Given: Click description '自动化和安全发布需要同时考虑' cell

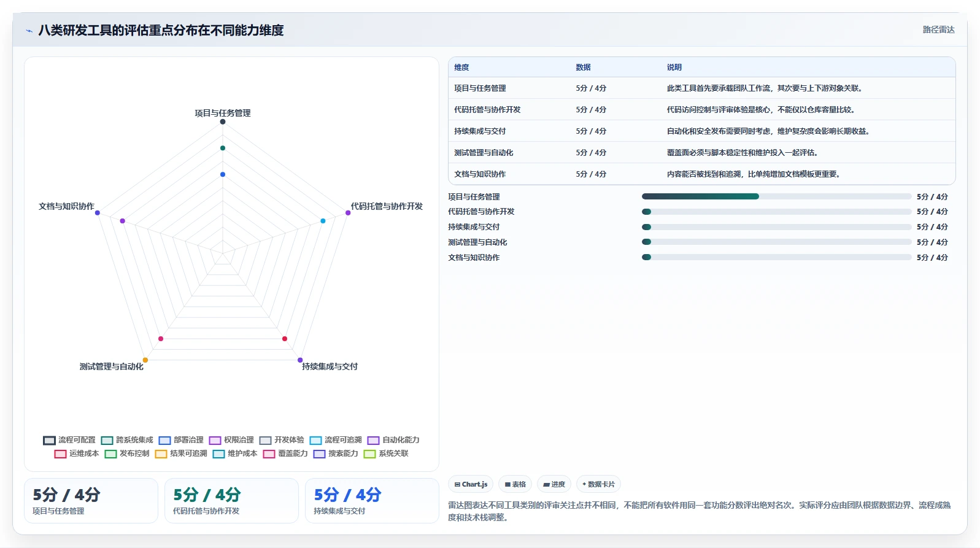Looking at the screenshot, I should tap(770, 131).
